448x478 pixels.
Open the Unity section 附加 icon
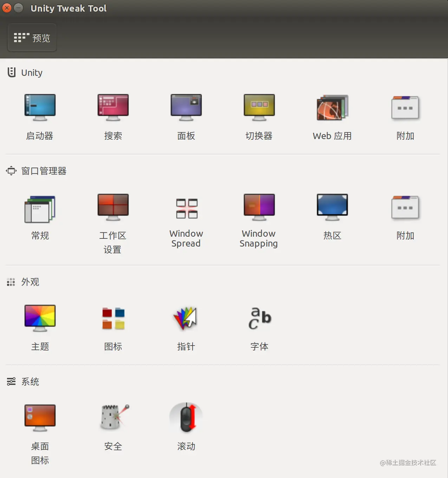(x=405, y=107)
